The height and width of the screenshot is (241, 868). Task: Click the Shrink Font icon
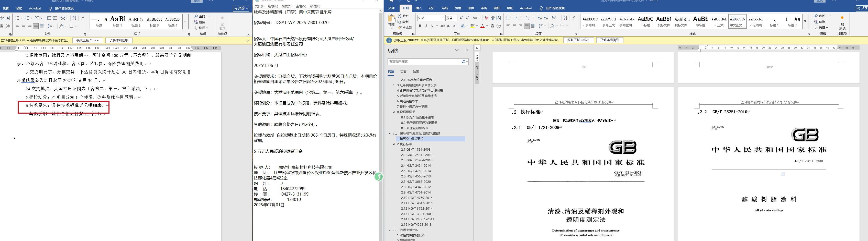(467, 18)
